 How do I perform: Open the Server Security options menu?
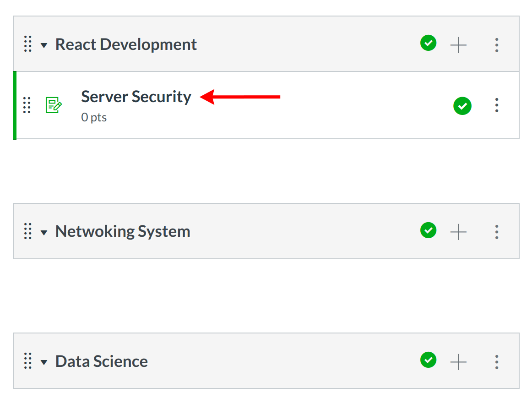point(497,105)
